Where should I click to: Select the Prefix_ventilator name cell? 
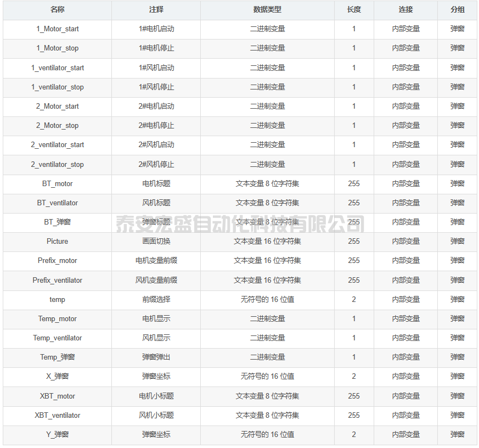point(57,281)
